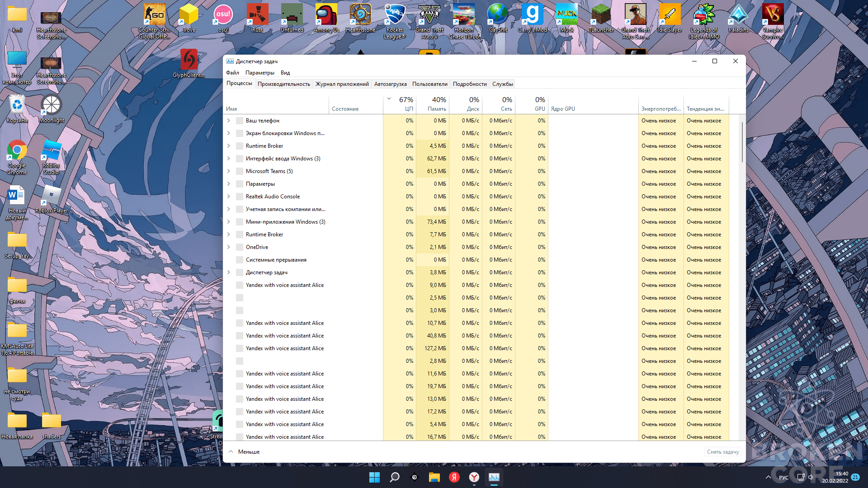Click Windows Start button on taskbar
The height and width of the screenshot is (488, 868).
pos(374,477)
